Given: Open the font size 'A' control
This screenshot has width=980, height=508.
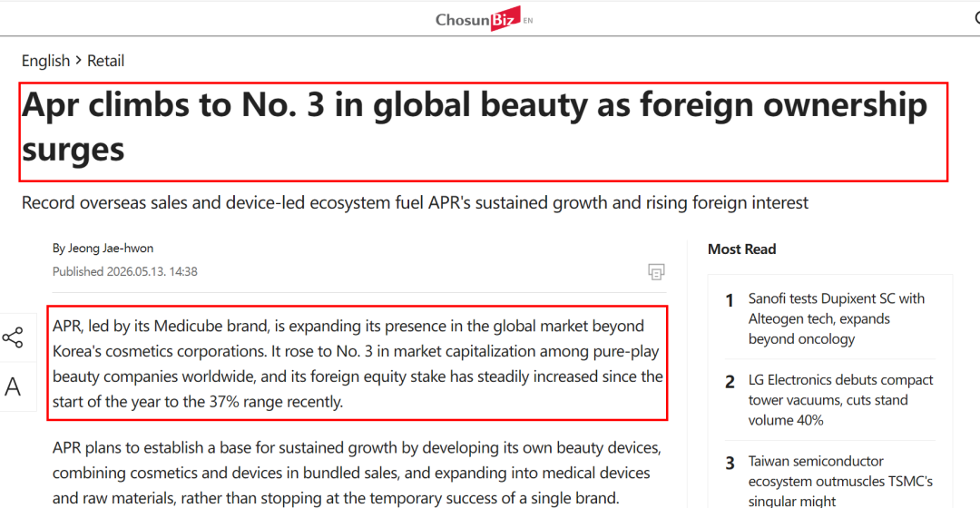Looking at the screenshot, I should tap(13, 387).
